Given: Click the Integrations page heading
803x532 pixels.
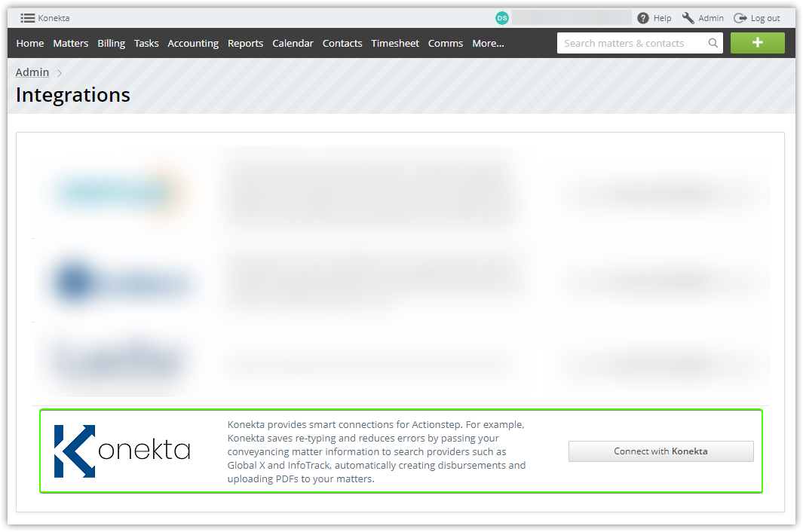Looking at the screenshot, I should point(73,95).
